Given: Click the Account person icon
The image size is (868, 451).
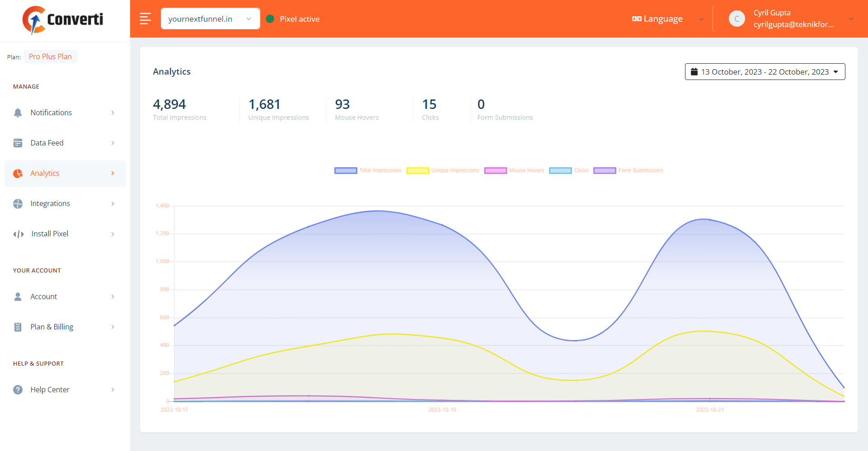Looking at the screenshot, I should point(18,296).
